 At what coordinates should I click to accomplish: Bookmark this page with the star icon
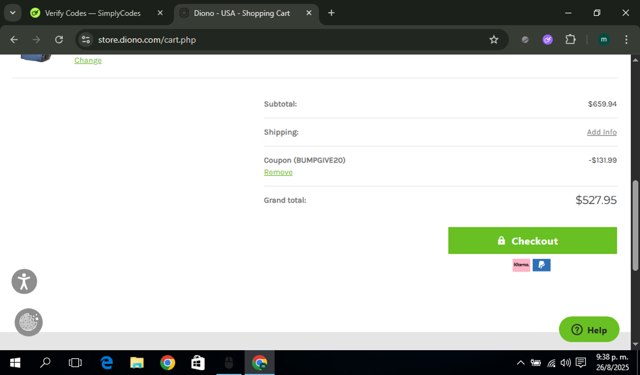coord(494,40)
